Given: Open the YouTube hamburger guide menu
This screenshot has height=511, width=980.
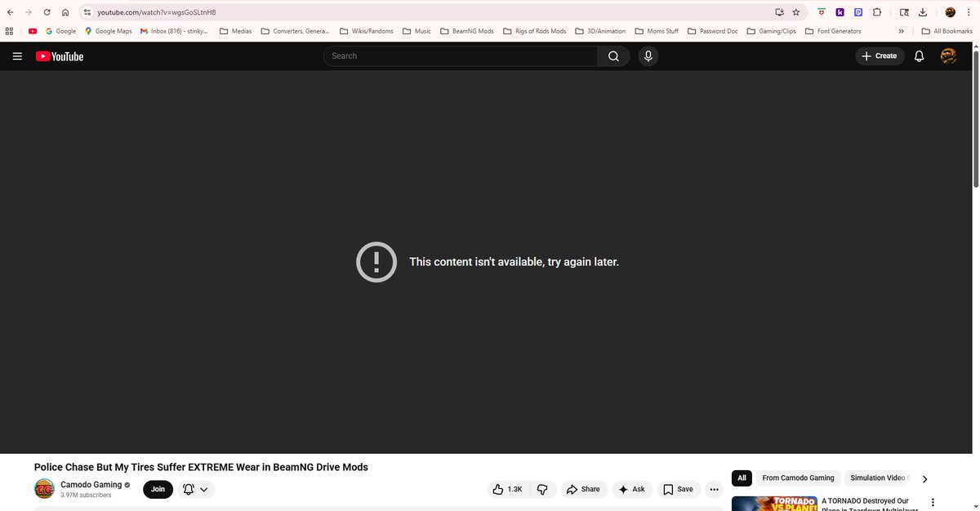Looking at the screenshot, I should pos(17,56).
